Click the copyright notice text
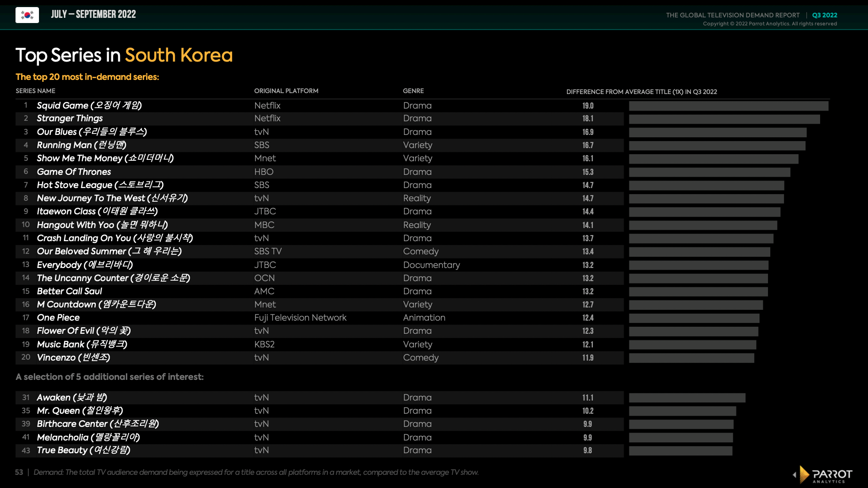The image size is (868, 488). [770, 24]
